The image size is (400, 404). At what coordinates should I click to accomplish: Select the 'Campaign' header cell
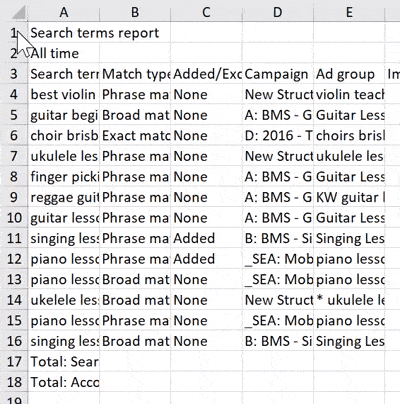tap(278, 74)
